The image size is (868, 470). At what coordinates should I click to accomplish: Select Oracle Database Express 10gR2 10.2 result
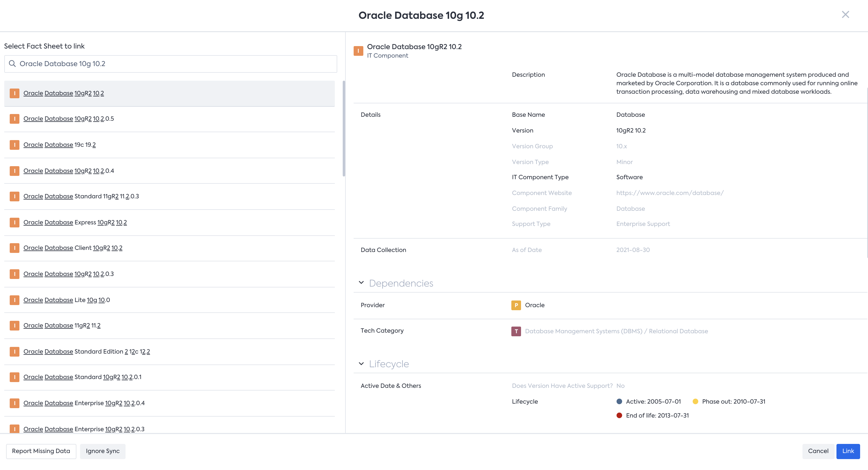click(170, 222)
